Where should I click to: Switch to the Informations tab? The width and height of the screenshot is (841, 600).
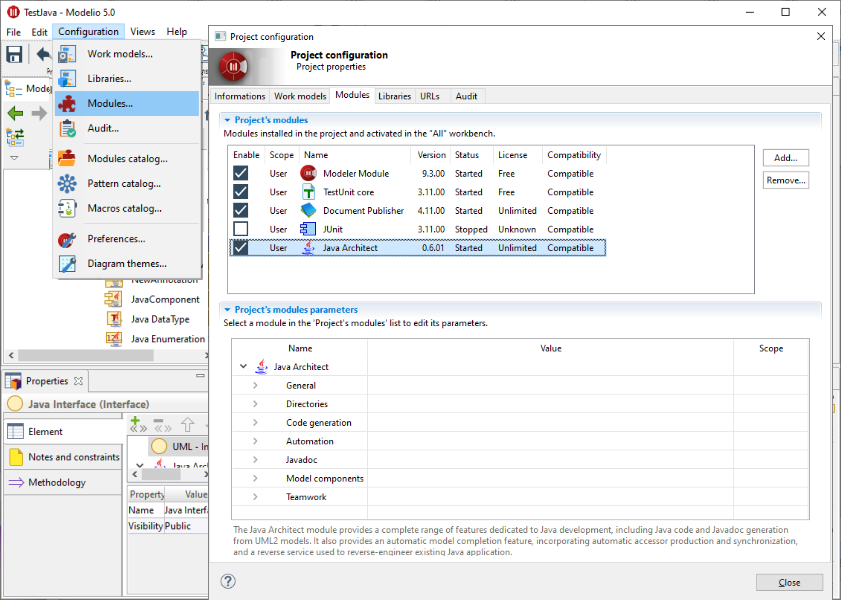[240, 96]
